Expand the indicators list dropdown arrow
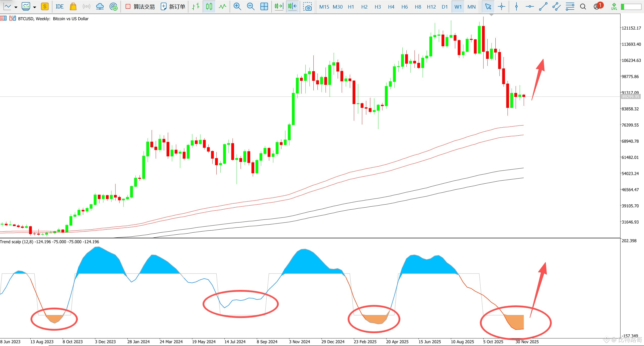Screen dimensions: 644x346 click(x=35, y=7)
